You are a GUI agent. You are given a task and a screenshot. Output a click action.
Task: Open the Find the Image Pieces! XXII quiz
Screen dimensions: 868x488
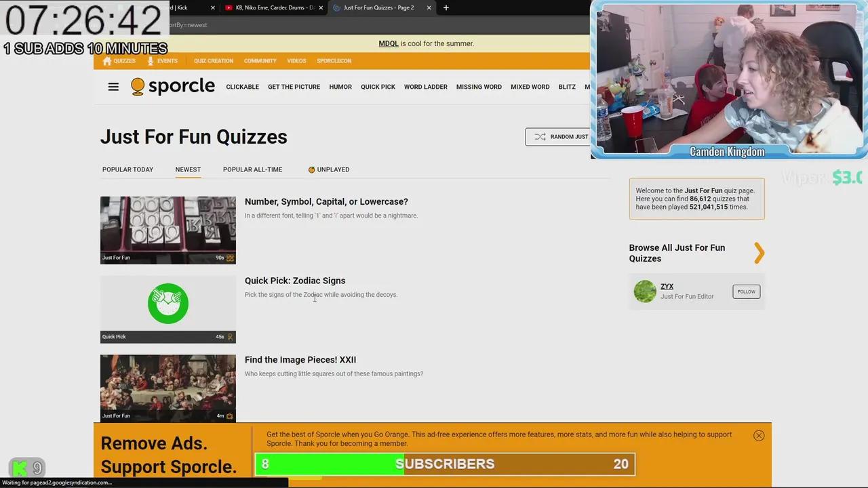pyautogui.click(x=300, y=360)
